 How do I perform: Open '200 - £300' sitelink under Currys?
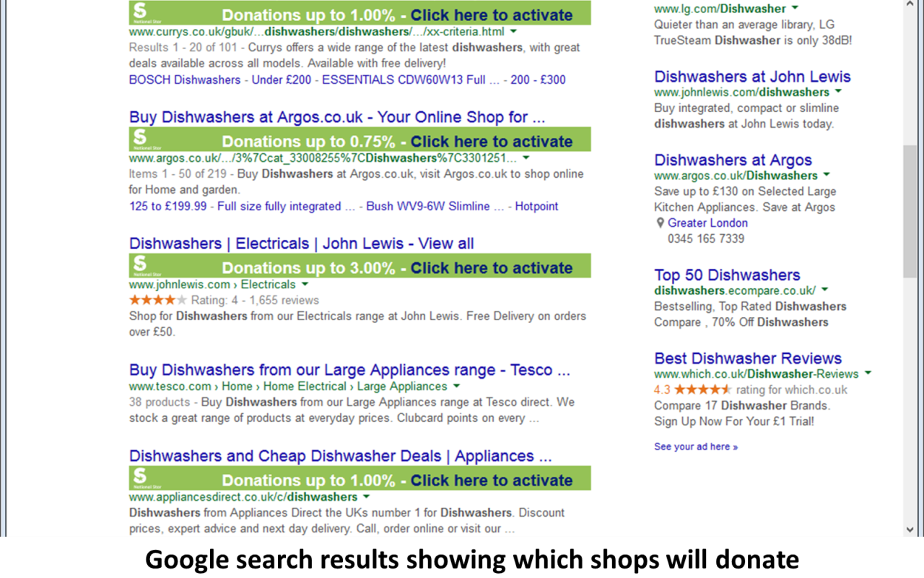coord(538,79)
